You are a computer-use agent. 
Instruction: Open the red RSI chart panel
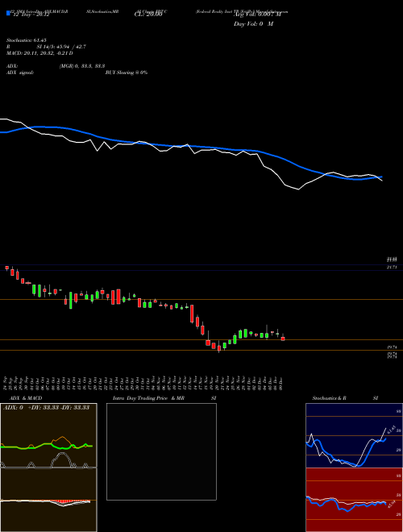[354, 500]
